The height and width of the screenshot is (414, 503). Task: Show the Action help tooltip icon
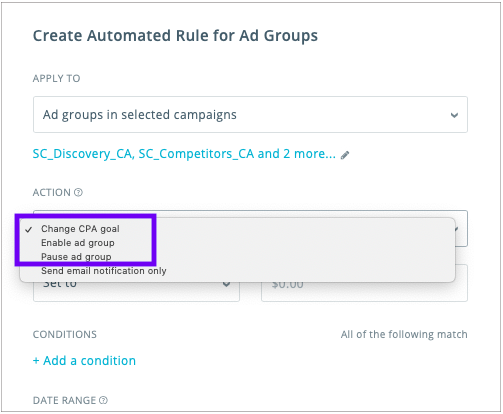pyautogui.click(x=78, y=192)
